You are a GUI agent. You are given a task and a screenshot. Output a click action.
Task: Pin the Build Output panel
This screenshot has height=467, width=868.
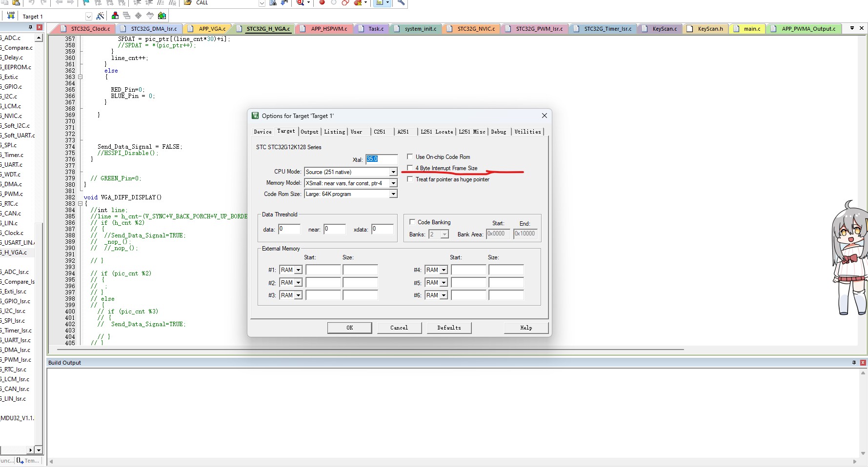(854, 362)
